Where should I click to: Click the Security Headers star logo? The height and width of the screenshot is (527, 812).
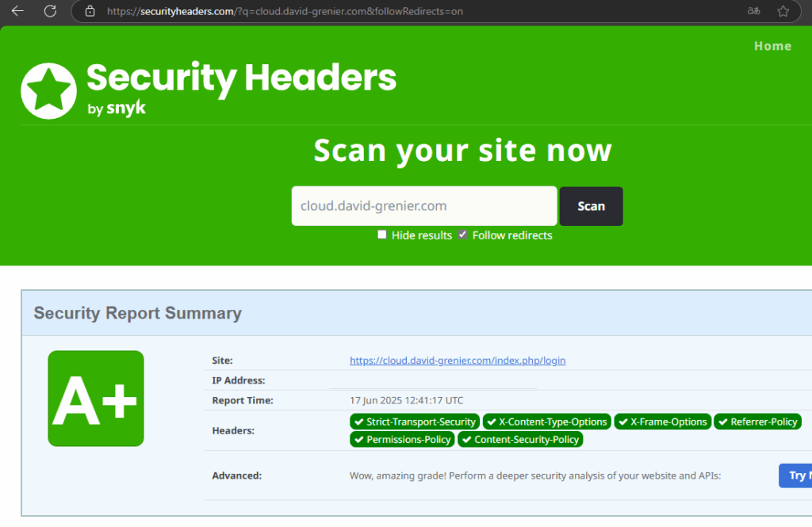pos(48,90)
